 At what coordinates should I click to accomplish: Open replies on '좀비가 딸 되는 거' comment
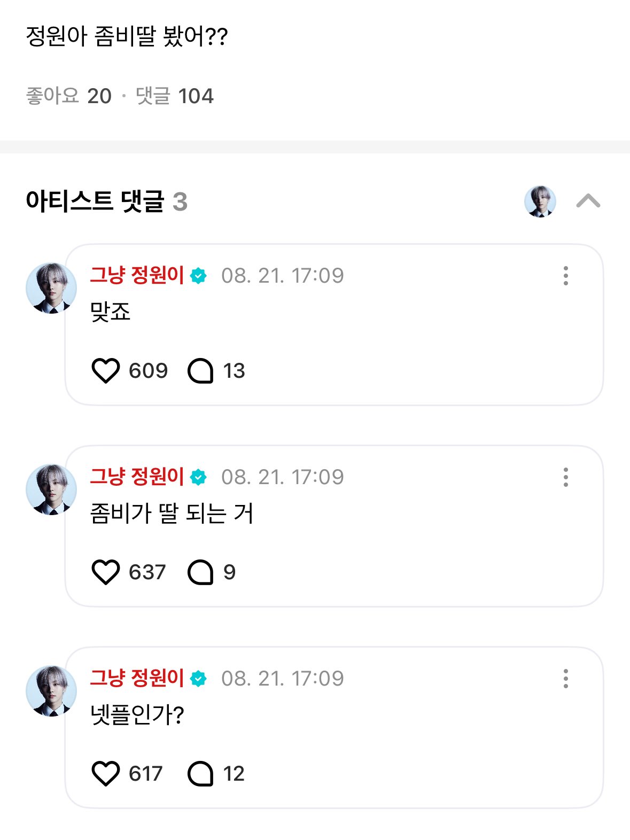201,572
